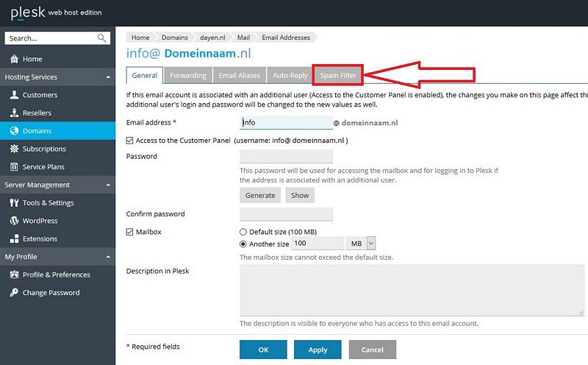Viewport: 588px width, 365px height.
Task: Open the Spam Filter tab
Action: pyautogui.click(x=338, y=75)
